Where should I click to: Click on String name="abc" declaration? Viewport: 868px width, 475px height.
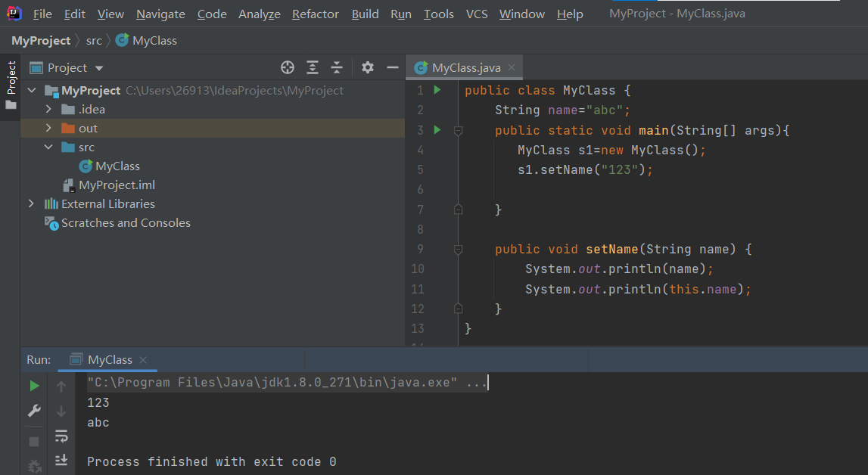pyautogui.click(x=562, y=110)
